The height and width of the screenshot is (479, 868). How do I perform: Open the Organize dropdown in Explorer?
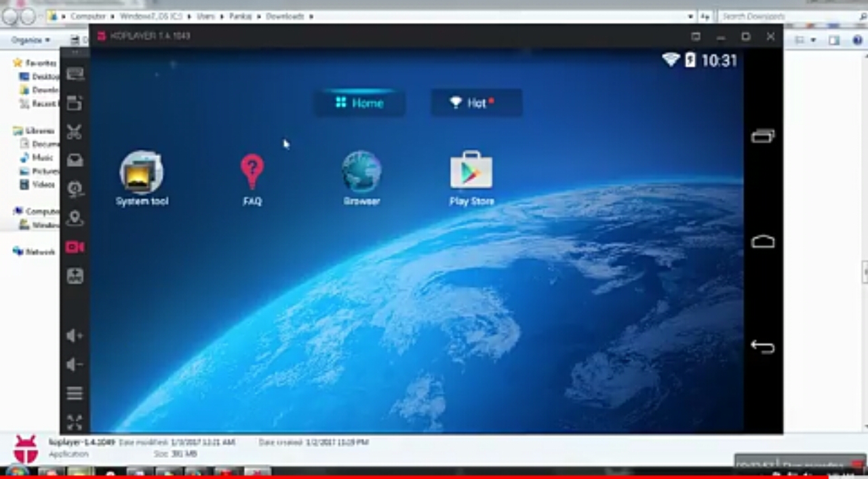[31, 40]
